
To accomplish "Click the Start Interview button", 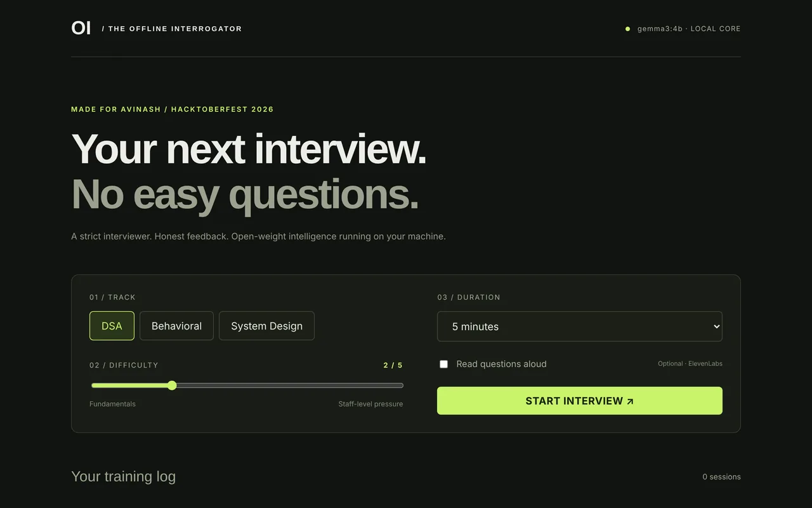I will tap(580, 401).
